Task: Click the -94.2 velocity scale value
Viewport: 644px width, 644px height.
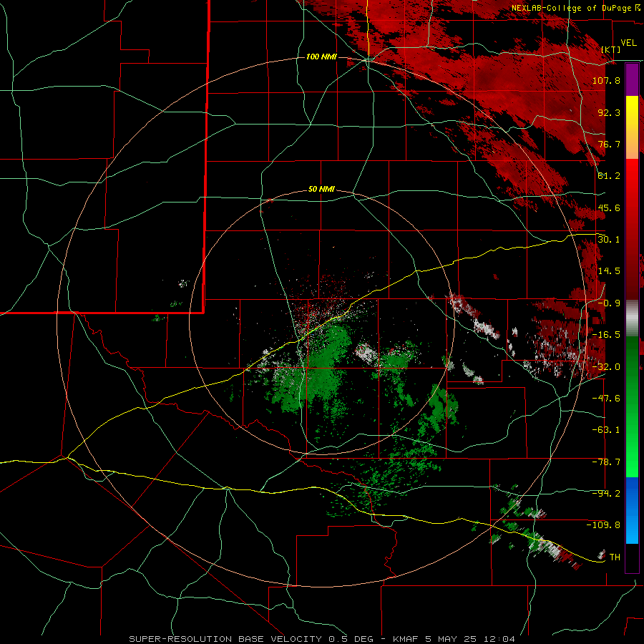Action: tap(606, 494)
